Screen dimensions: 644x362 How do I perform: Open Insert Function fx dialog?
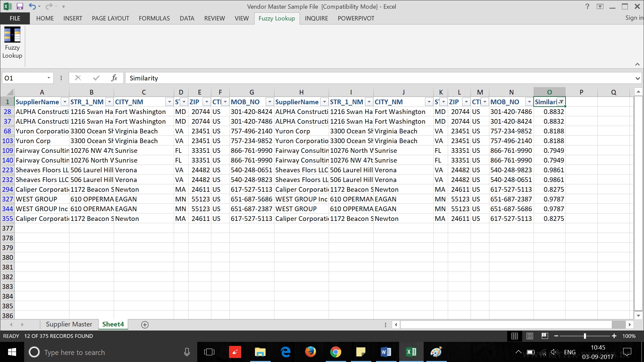(x=114, y=78)
